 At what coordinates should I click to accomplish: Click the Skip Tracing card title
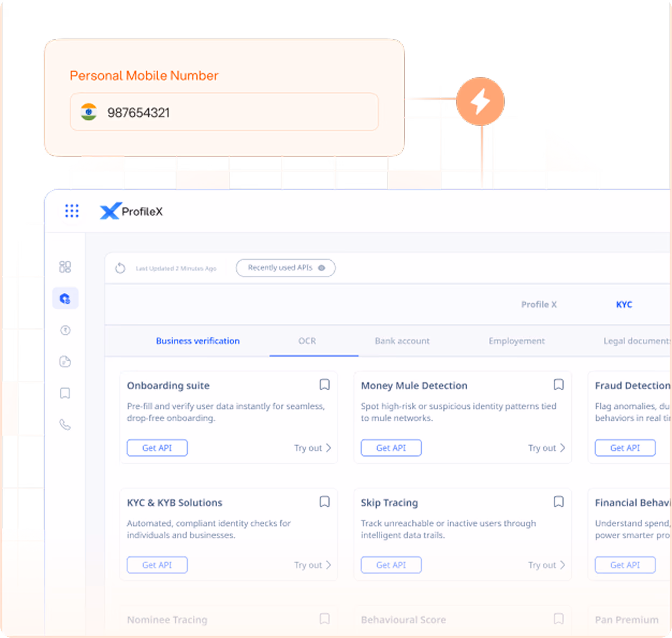click(390, 503)
